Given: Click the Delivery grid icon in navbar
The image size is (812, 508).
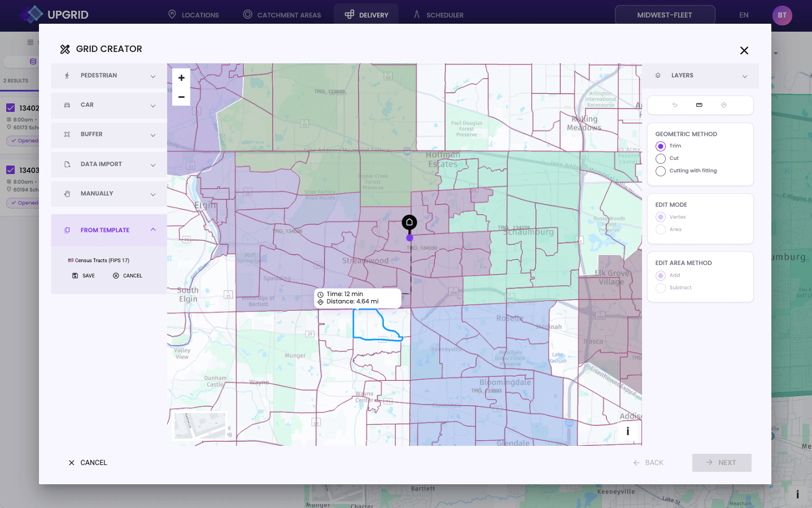Looking at the screenshot, I should point(350,14).
